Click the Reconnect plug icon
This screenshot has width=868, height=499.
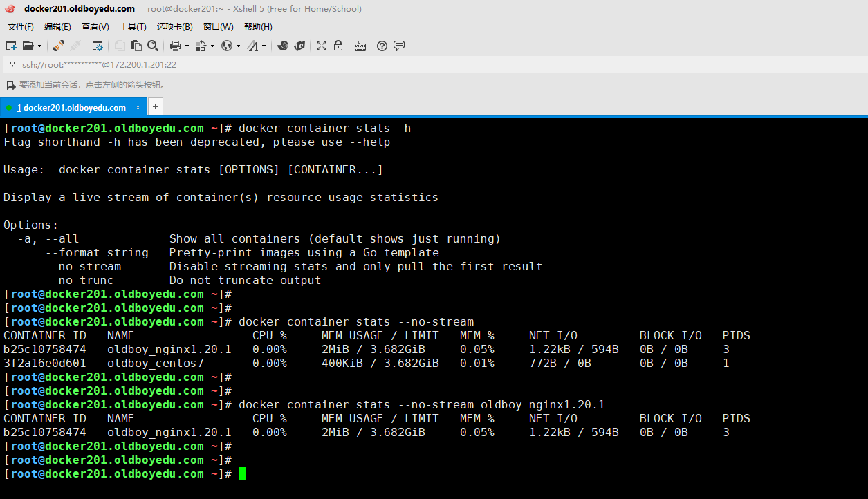coord(59,46)
